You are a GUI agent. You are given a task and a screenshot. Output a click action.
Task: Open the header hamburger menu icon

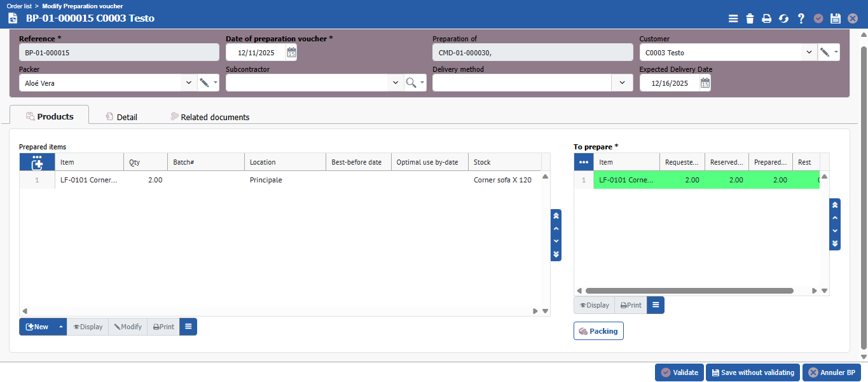tap(733, 18)
